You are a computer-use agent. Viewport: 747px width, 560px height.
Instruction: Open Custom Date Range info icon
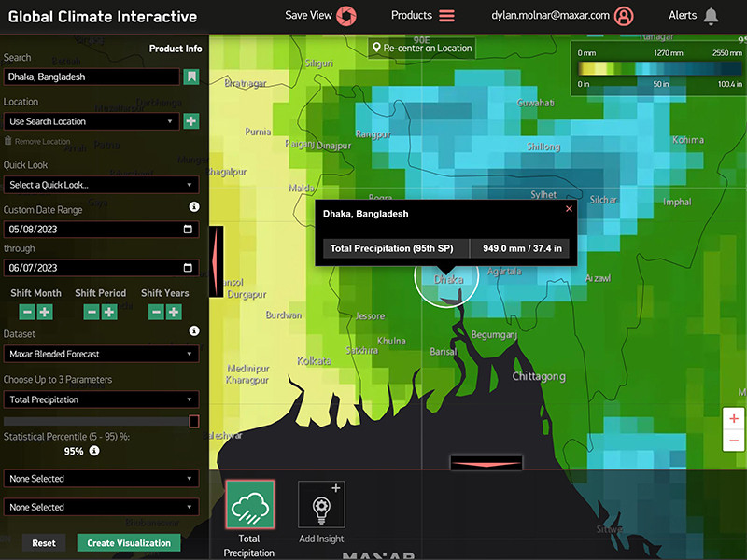point(194,206)
